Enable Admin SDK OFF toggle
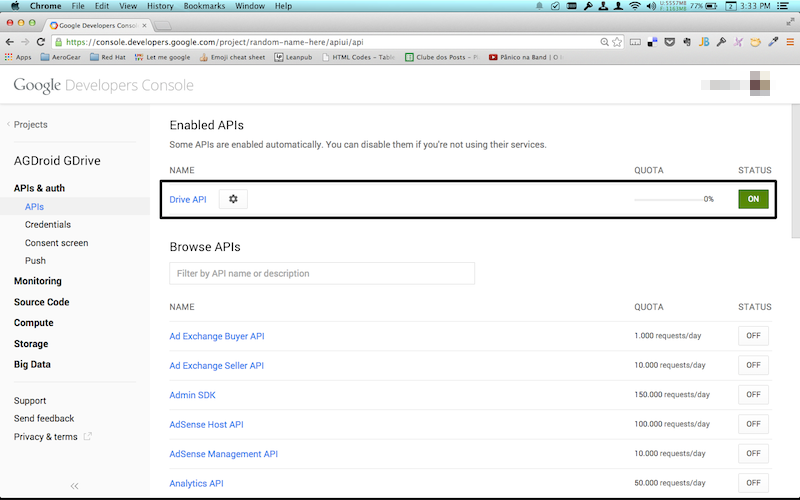Viewport: 800px width, 500px height. [x=753, y=394]
